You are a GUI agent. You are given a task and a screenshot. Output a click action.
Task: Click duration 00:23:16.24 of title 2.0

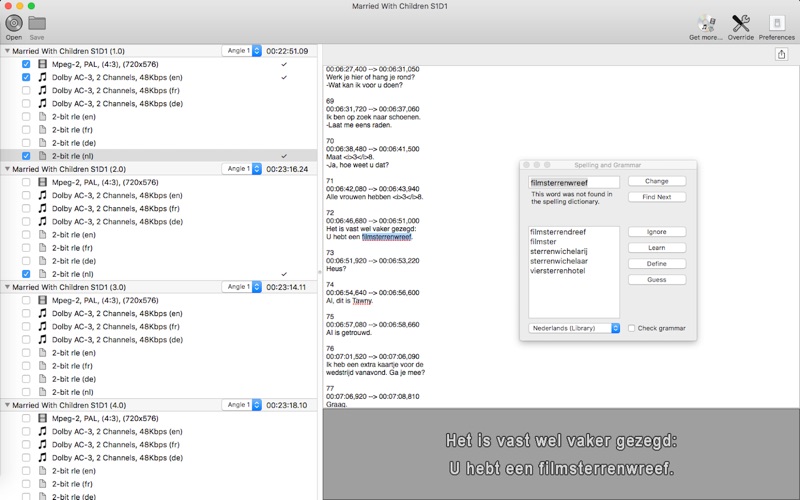[x=287, y=169]
